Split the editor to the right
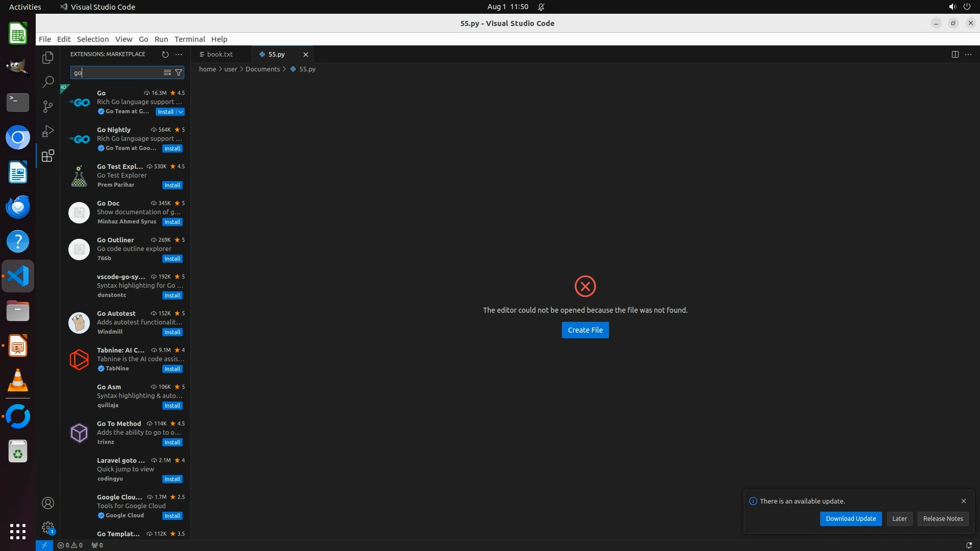 pyautogui.click(x=955, y=54)
